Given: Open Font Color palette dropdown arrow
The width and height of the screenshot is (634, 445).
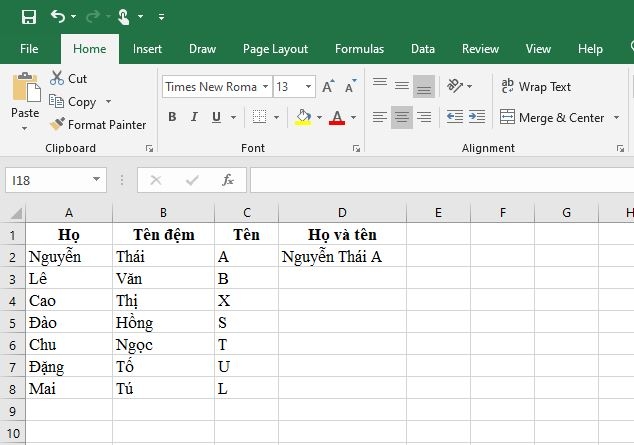Looking at the screenshot, I should pyautogui.click(x=353, y=117).
